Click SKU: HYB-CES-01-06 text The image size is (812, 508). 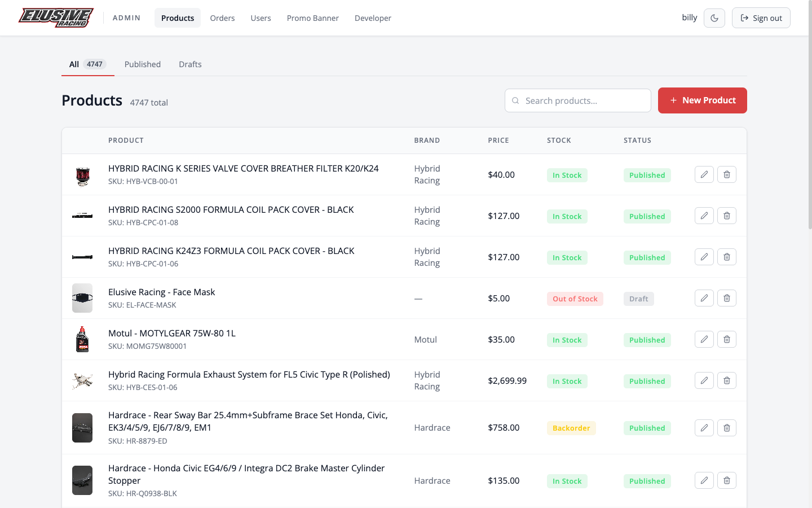pos(143,387)
